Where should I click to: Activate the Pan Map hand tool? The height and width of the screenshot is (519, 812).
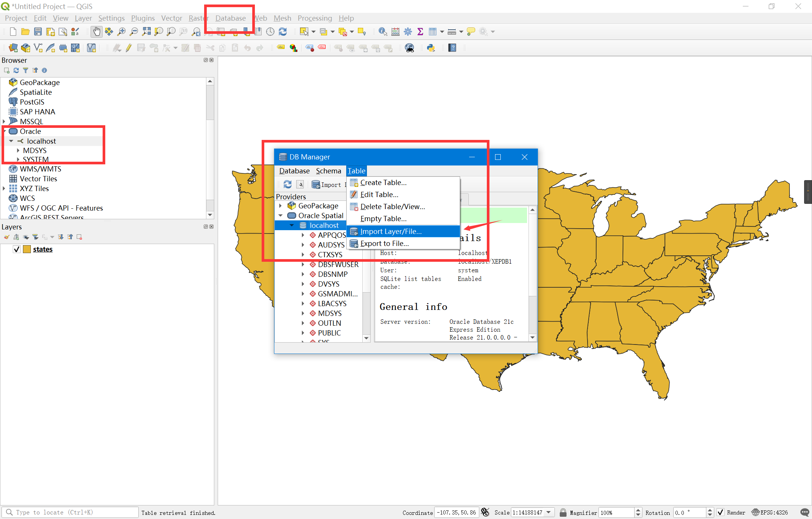point(97,32)
